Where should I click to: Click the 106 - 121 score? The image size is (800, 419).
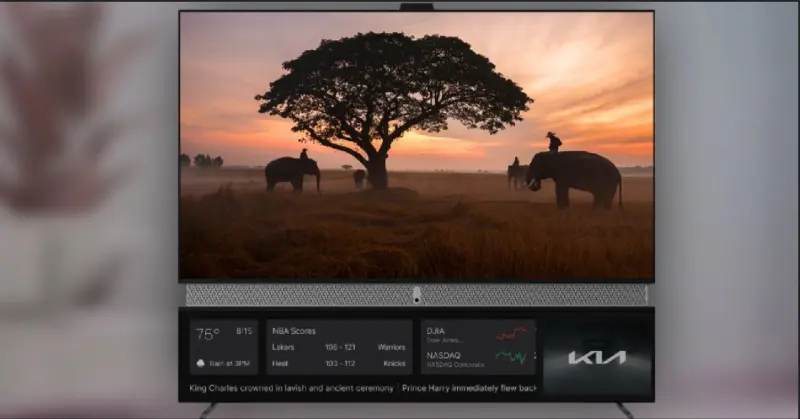pyautogui.click(x=340, y=347)
